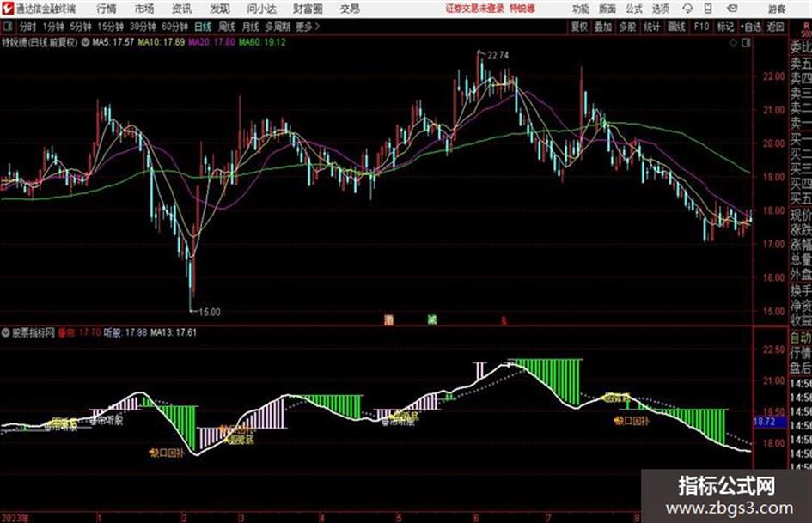
Task: Switch to 分时 period
Action: [28, 27]
